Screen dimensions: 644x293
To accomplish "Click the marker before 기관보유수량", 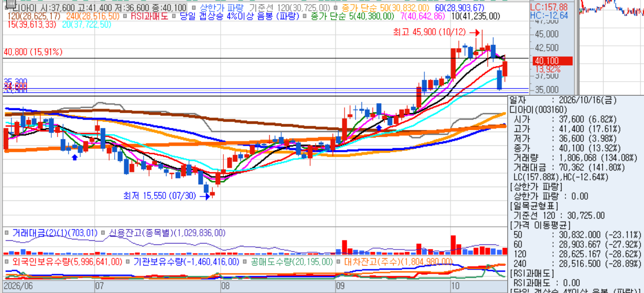I will coord(127,262).
